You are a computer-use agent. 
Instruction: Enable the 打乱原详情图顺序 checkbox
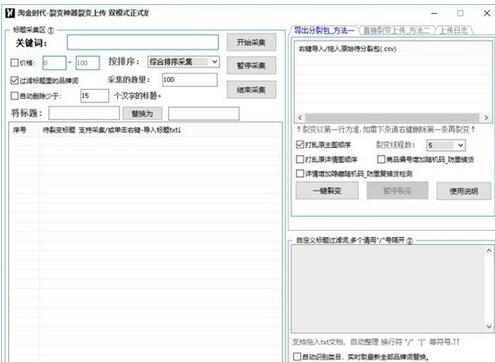pyautogui.click(x=300, y=159)
